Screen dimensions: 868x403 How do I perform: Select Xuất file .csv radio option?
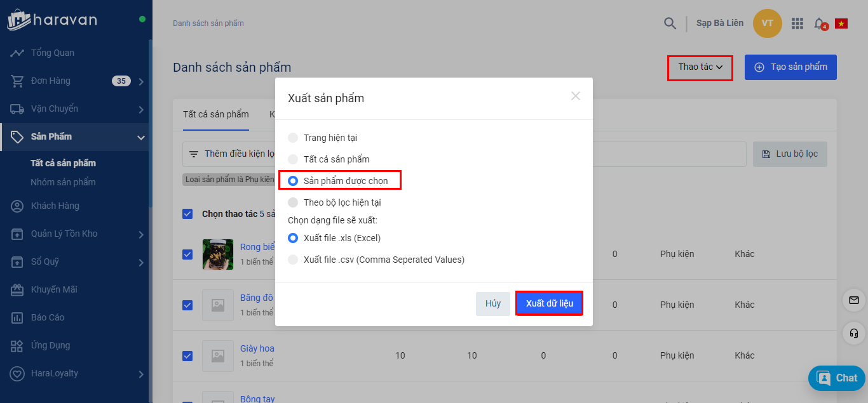pos(293,260)
